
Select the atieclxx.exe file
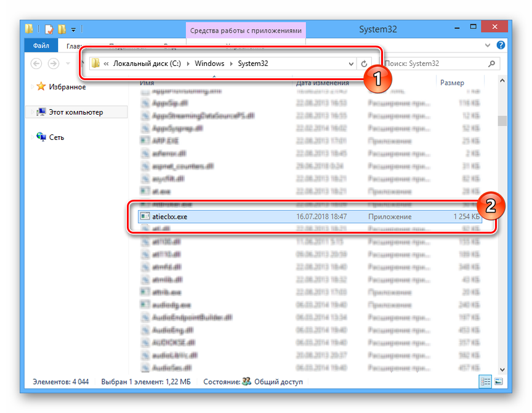click(x=169, y=216)
